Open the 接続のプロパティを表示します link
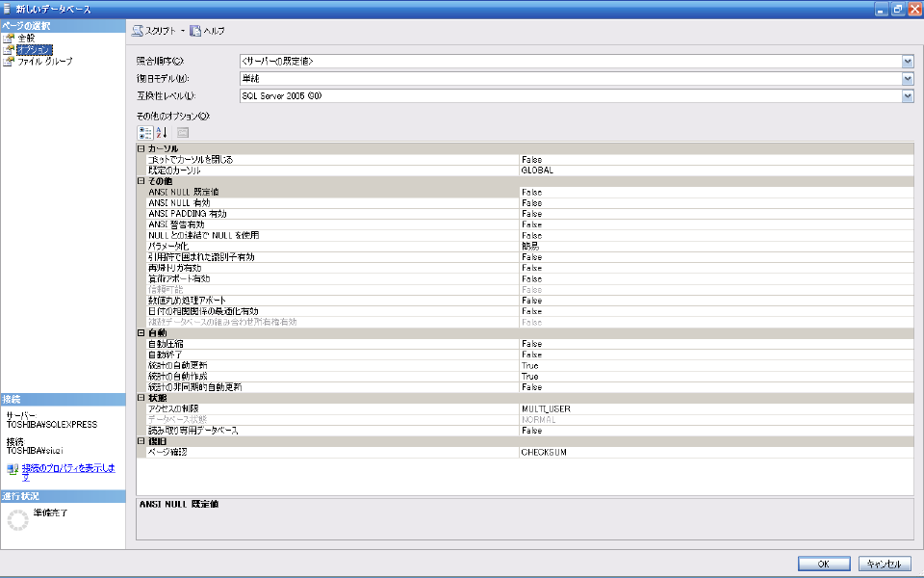The image size is (924, 578). tap(68, 472)
